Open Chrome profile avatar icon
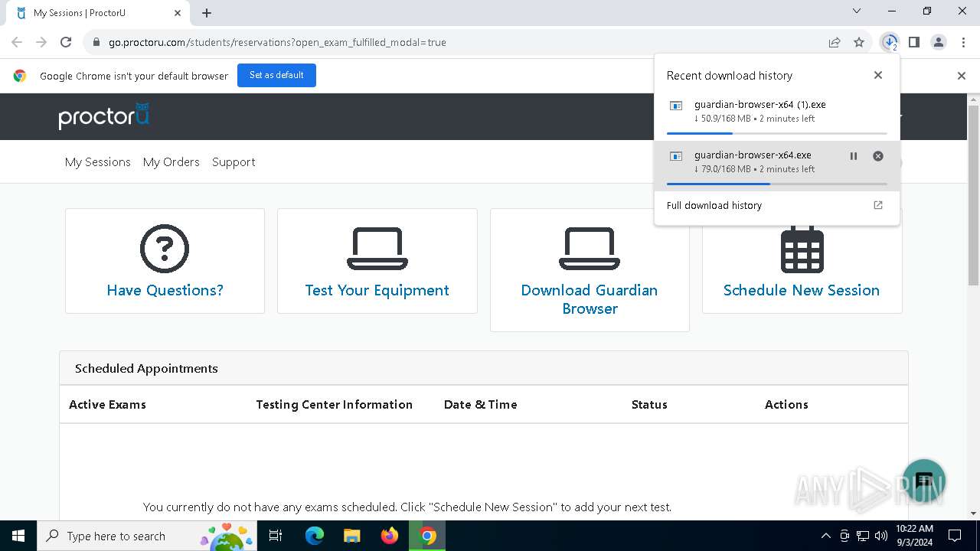The width and height of the screenshot is (980, 551). tap(939, 42)
